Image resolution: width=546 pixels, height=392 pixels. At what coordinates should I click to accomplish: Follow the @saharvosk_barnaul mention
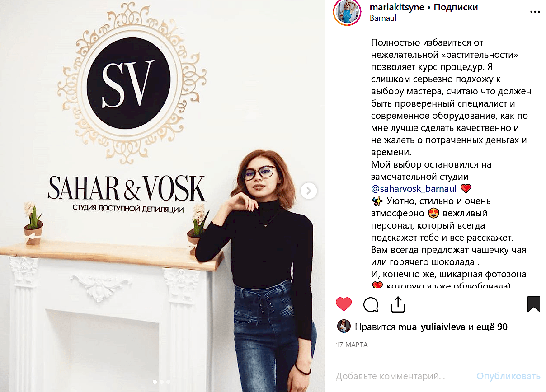[414, 188]
